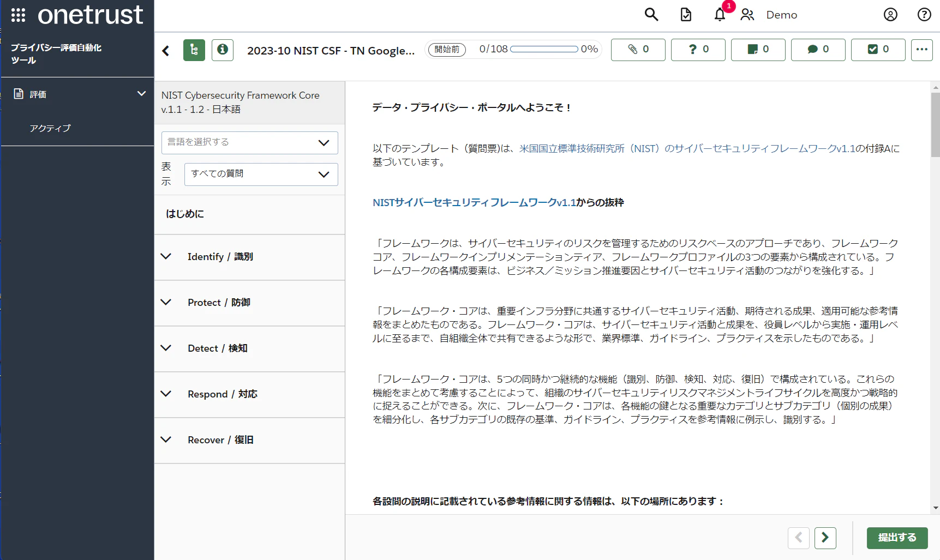Open the comments speech bubble counter
Viewport: 940px width, 560px height.
click(818, 50)
